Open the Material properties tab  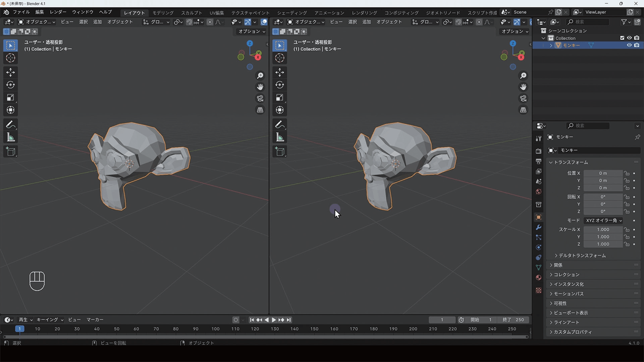click(538, 278)
